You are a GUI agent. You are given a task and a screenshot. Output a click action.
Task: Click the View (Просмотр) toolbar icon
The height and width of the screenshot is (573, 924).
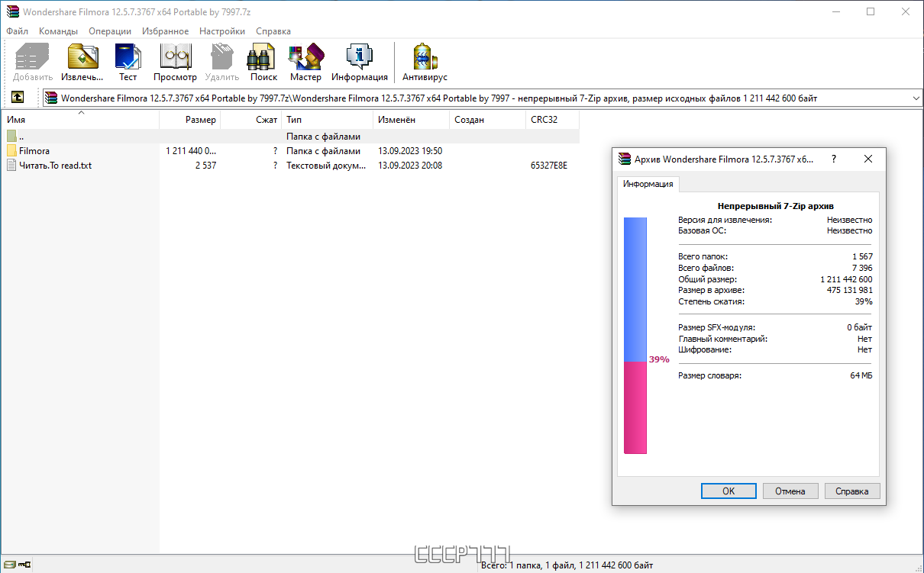(x=175, y=57)
